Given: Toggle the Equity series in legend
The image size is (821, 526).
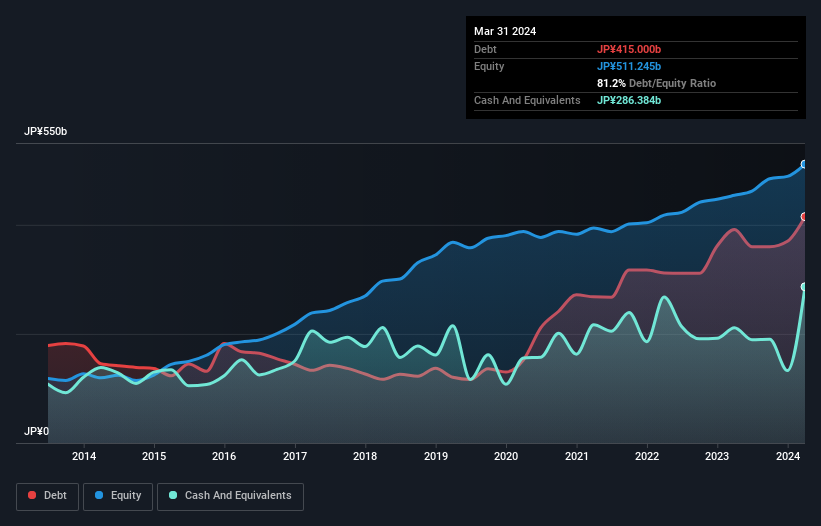Looking at the screenshot, I should pyautogui.click(x=118, y=496).
